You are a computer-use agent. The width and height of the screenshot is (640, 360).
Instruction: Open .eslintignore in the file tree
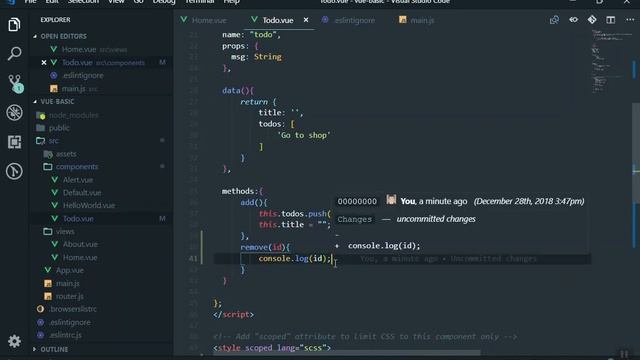[x=70, y=322]
